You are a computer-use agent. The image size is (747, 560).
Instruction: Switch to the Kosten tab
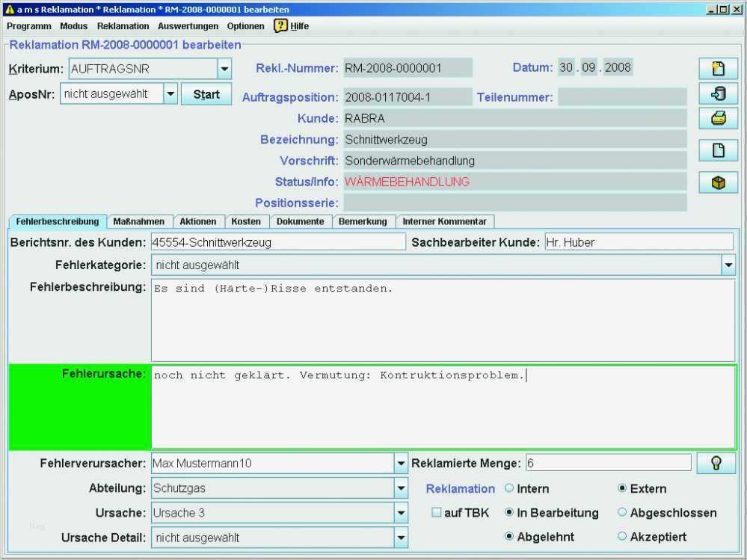pos(246,221)
